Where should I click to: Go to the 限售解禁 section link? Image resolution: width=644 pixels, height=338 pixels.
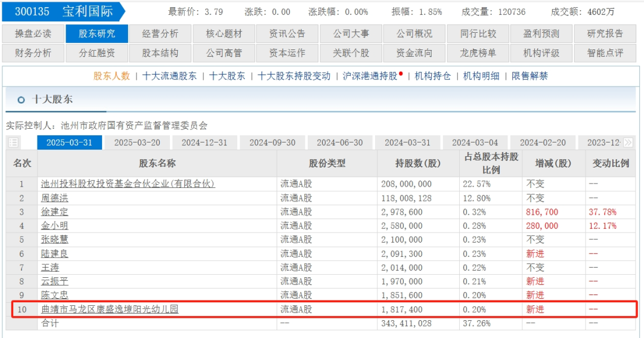pyautogui.click(x=530, y=76)
